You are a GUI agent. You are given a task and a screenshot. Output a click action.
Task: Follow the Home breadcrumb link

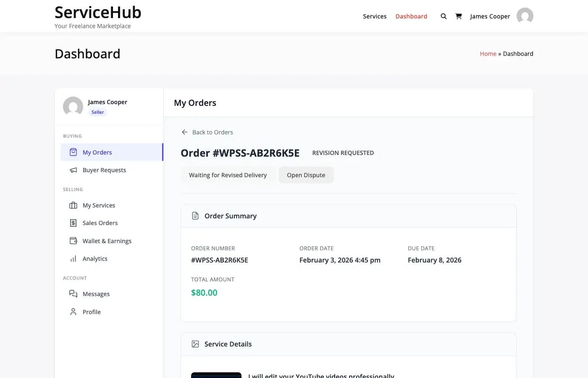[488, 53]
